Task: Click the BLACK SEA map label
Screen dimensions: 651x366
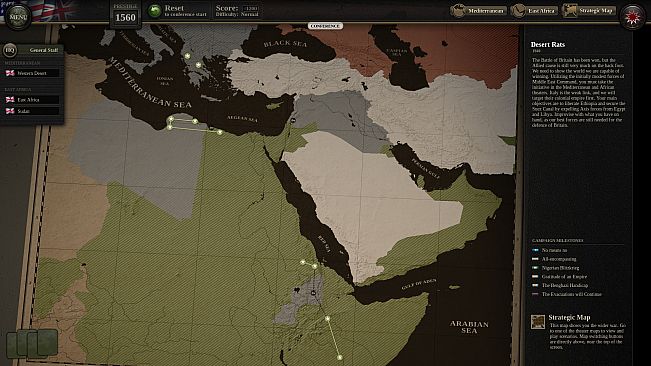Action: pos(285,43)
